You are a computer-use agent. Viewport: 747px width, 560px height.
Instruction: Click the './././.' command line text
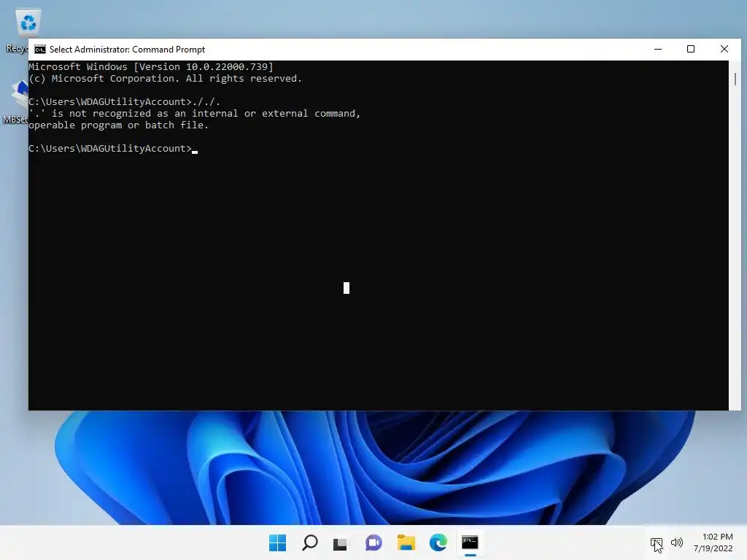click(x=206, y=102)
